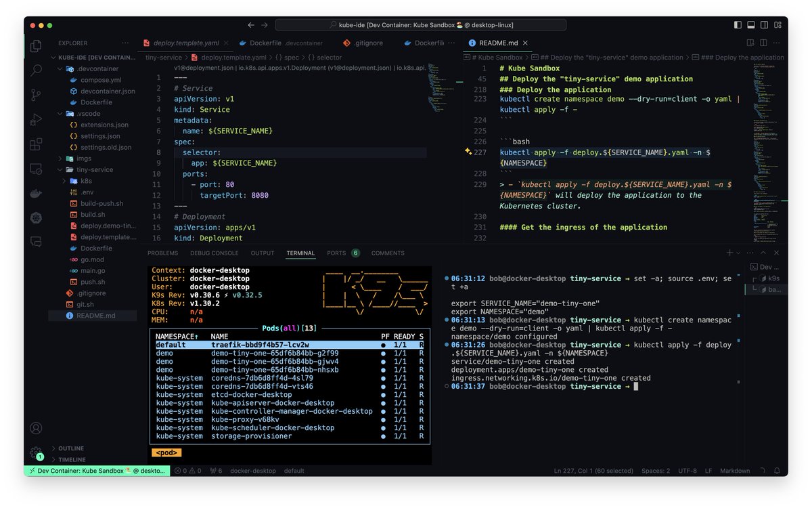Go back with the left arrow

coord(251,25)
